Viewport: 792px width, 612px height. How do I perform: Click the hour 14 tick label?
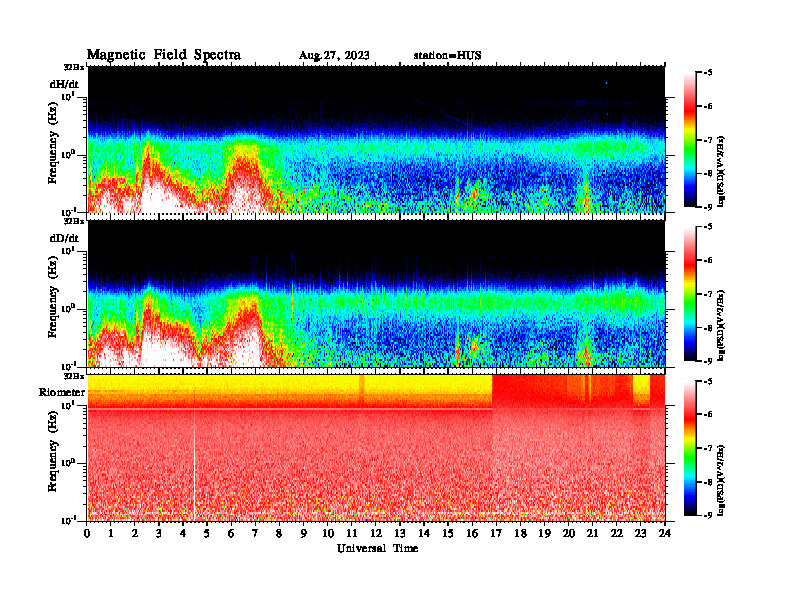424,533
